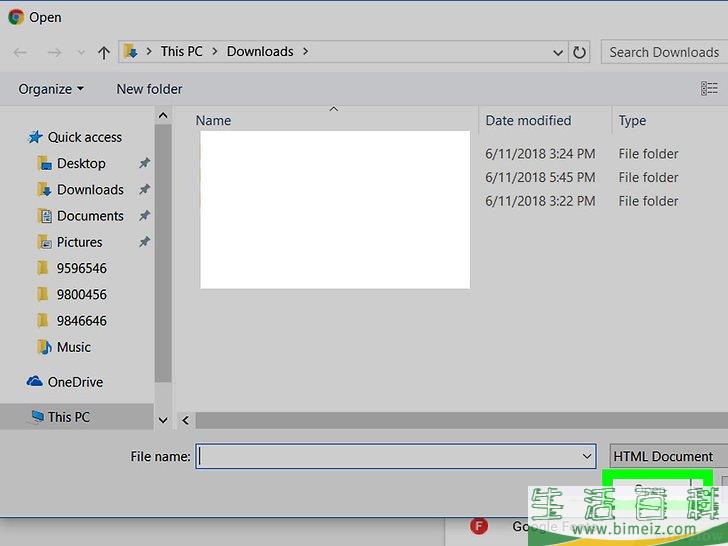Select OneDrive in navigation pane
Image resolution: width=728 pixels, height=546 pixels.
75,382
